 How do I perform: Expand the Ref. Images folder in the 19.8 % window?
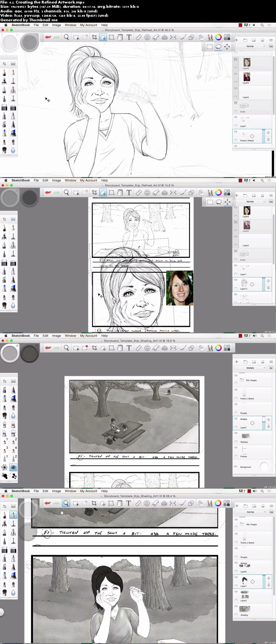click(x=242, y=380)
